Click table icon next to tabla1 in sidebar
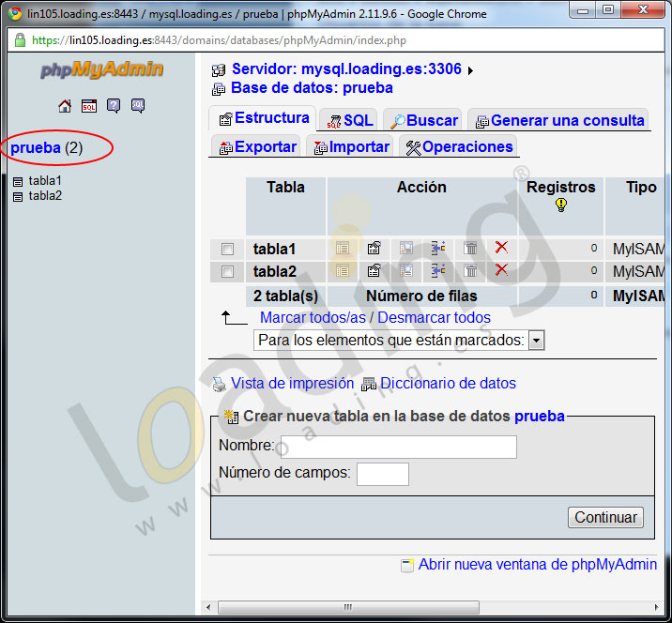Screen dimensions: 672x623 click(x=18, y=182)
